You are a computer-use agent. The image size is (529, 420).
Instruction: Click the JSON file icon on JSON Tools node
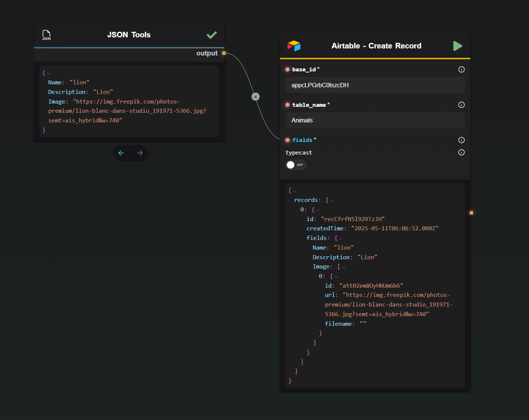click(x=46, y=35)
